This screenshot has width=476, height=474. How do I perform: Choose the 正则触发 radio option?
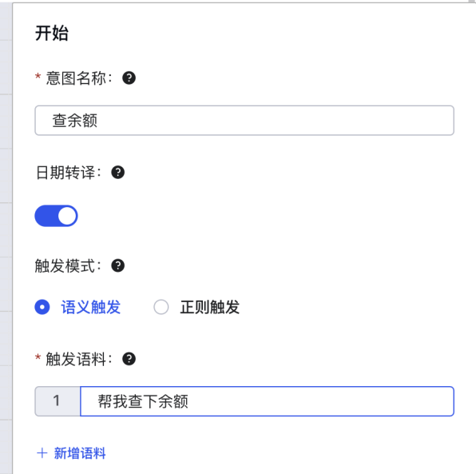point(161,307)
